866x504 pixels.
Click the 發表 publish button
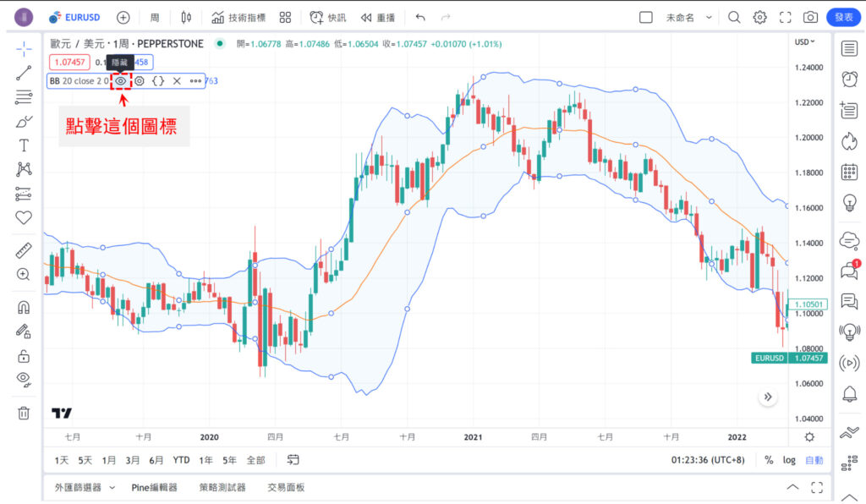[844, 17]
